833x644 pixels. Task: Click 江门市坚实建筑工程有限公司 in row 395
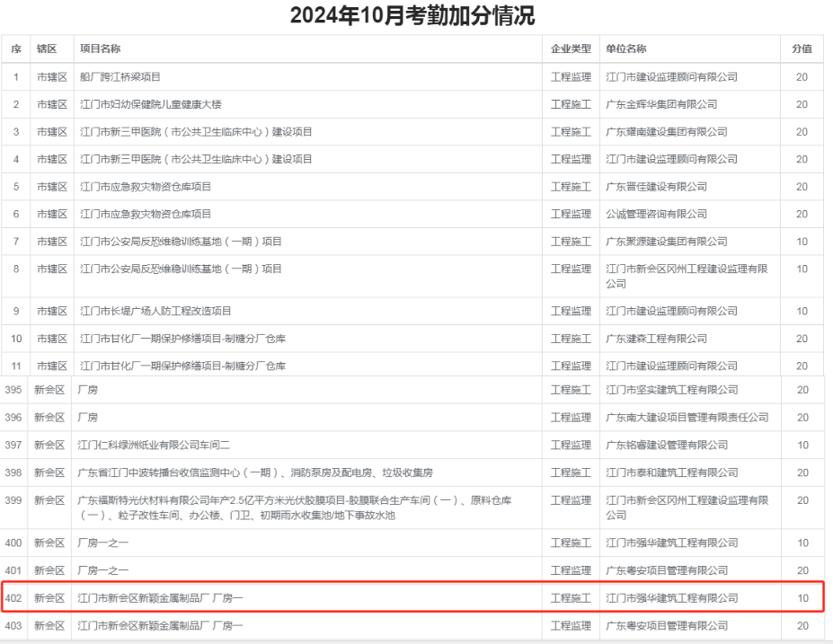tap(671, 390)
